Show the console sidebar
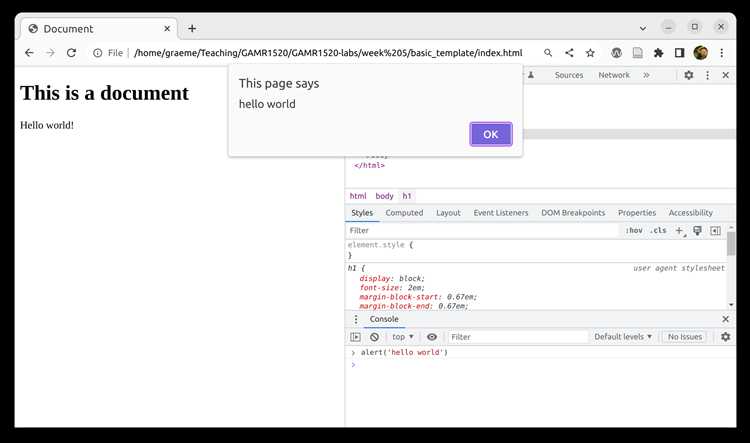The height and width of the screenshot is (443, 750). 355,337
